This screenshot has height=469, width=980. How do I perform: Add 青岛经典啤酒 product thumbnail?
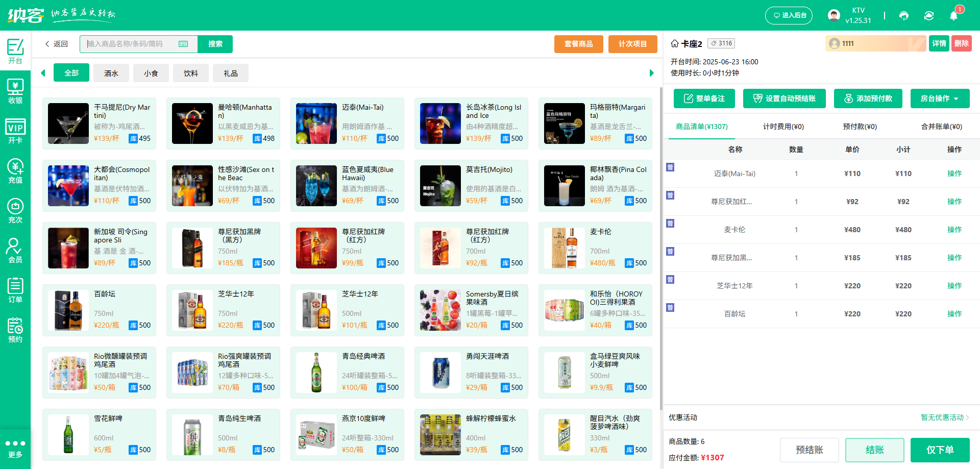[316, 373]
